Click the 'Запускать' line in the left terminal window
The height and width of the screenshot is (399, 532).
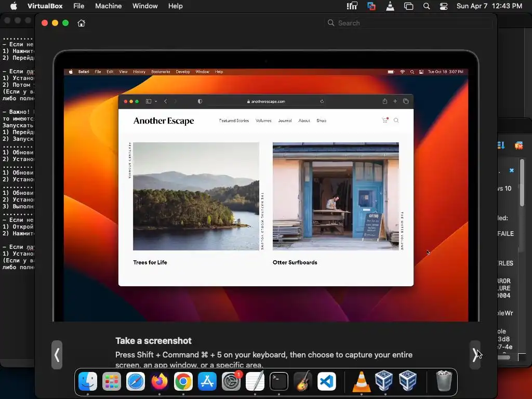pyautogui.click(x=18, y=125)
